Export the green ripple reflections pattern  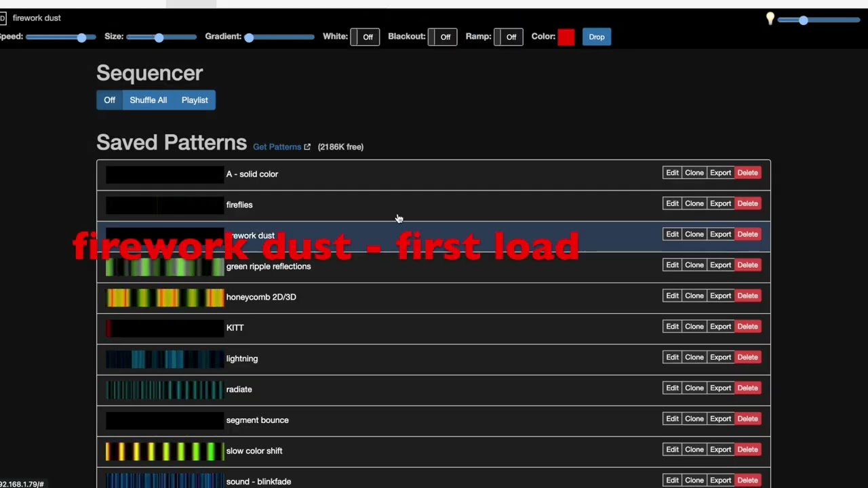(721, 265)
